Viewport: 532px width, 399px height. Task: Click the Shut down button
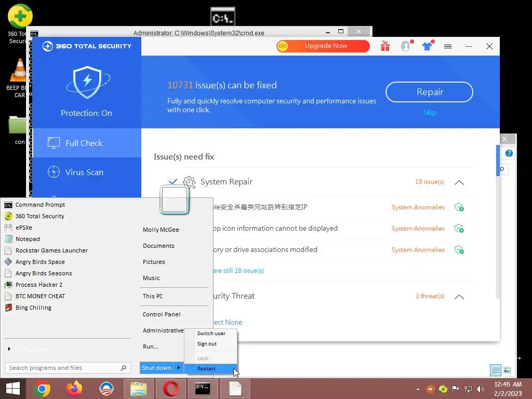point(157,368)
